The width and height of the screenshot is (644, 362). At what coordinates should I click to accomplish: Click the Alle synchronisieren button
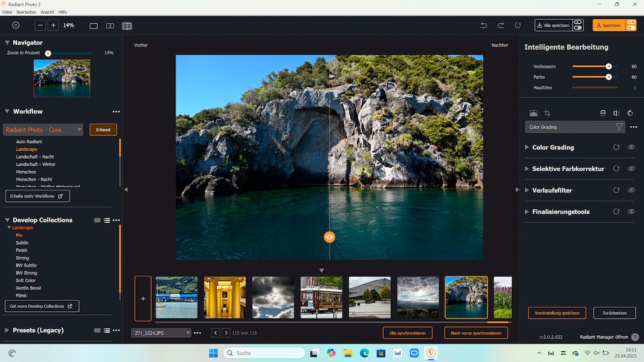(407, 333)
